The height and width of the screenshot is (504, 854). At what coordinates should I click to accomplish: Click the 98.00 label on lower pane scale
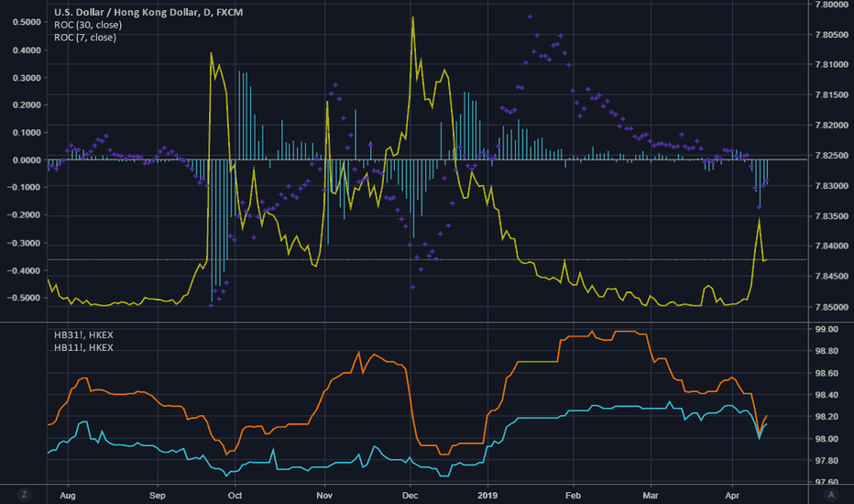(827, 439)
